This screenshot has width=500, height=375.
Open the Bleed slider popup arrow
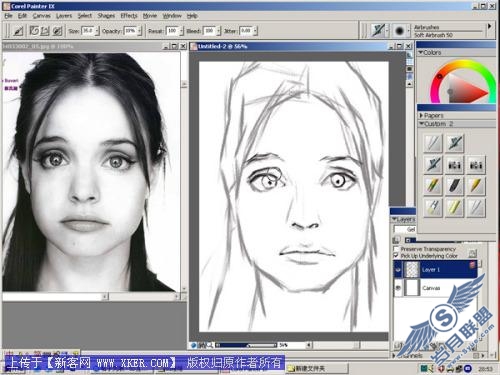[x=218, y=31]
